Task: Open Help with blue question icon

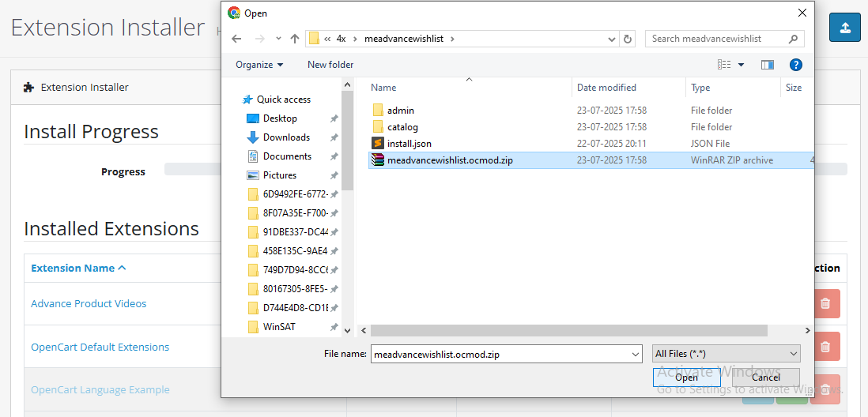Action: point(795,65)
